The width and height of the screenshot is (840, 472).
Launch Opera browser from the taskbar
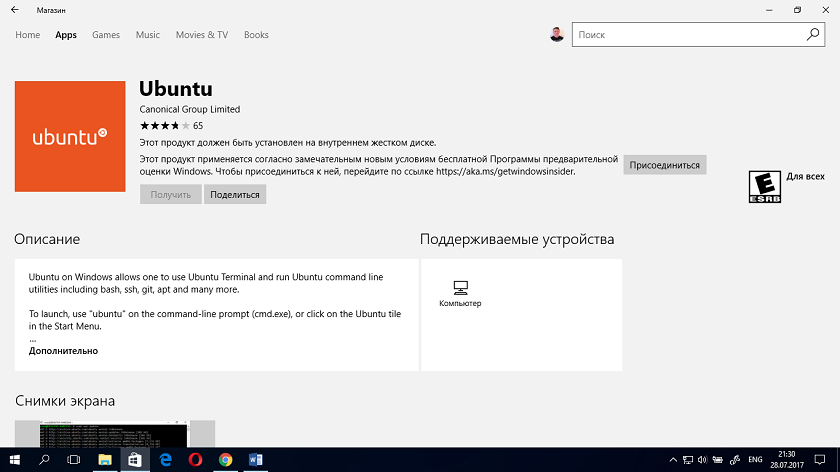(196, 460)
